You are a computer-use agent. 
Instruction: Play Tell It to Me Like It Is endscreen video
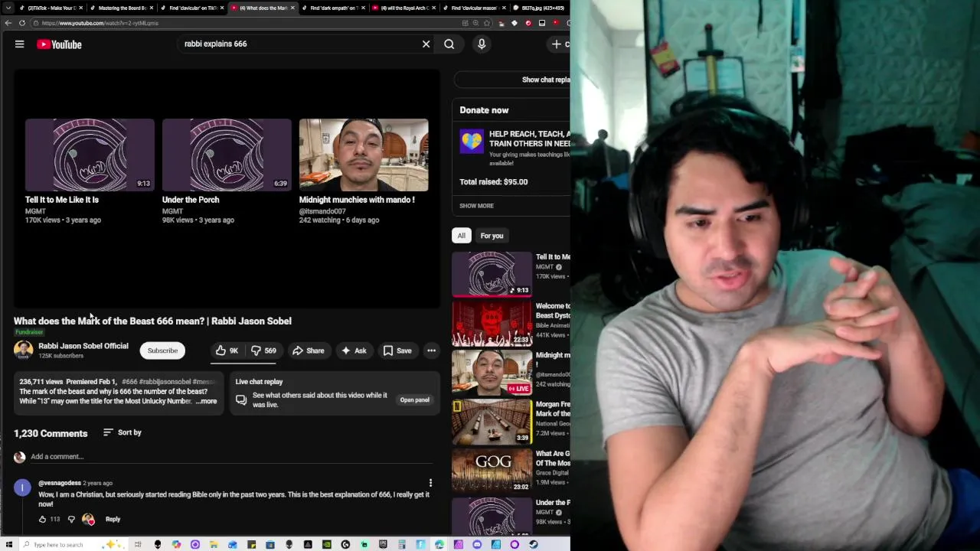pos(90,155)
